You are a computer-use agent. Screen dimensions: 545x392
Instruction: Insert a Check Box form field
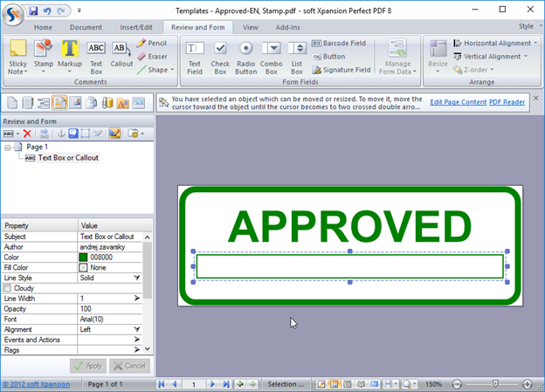coord(221,58)
